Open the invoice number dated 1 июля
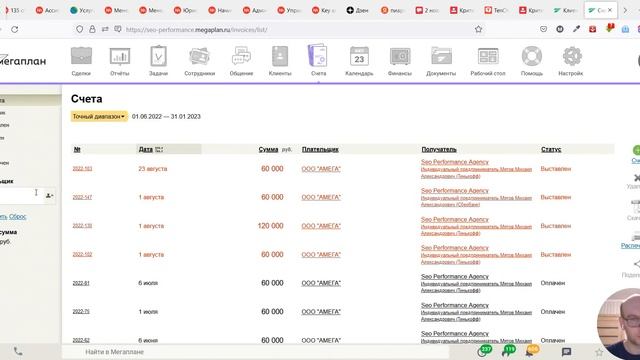Screen dimensions: 640x360 (x=81, y=311)
